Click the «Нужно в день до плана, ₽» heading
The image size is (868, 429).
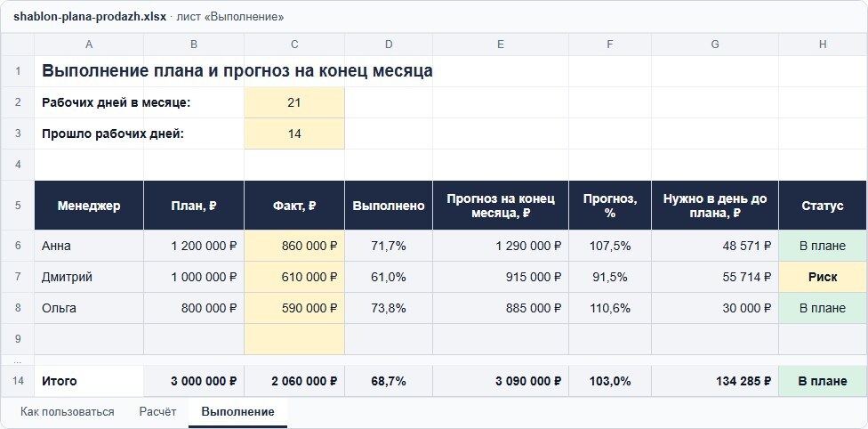715,205
